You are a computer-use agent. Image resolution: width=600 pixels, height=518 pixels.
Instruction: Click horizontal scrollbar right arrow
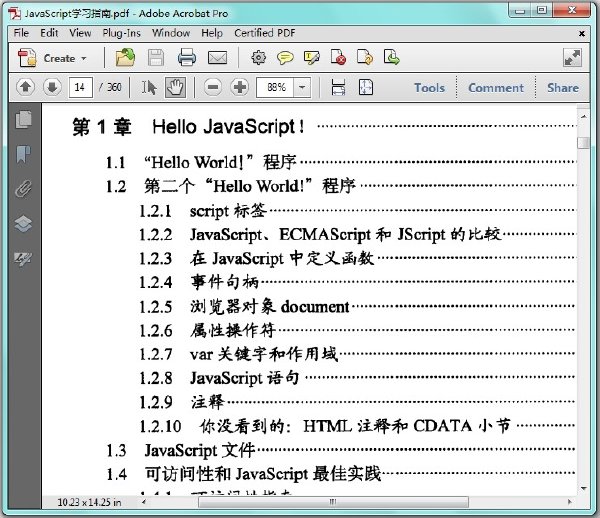570,502
